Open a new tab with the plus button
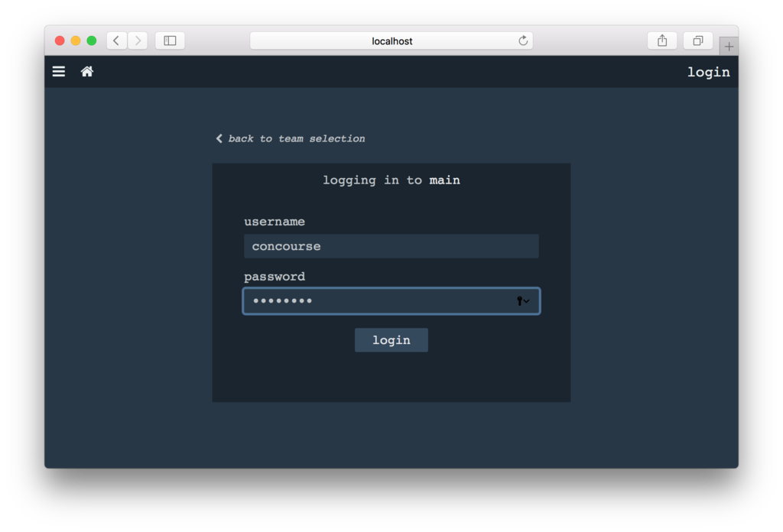 pos(729,47)
